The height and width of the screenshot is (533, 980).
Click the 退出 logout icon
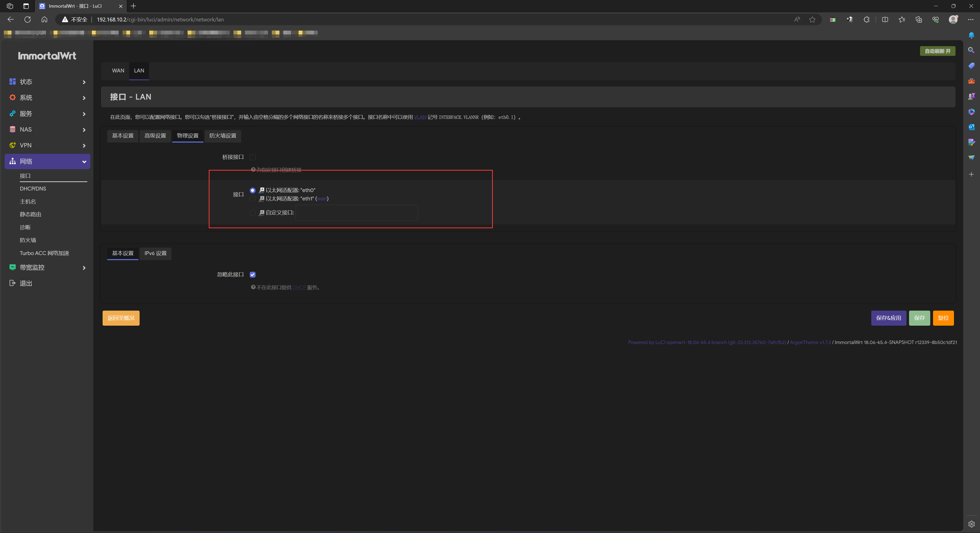[13, 283]
